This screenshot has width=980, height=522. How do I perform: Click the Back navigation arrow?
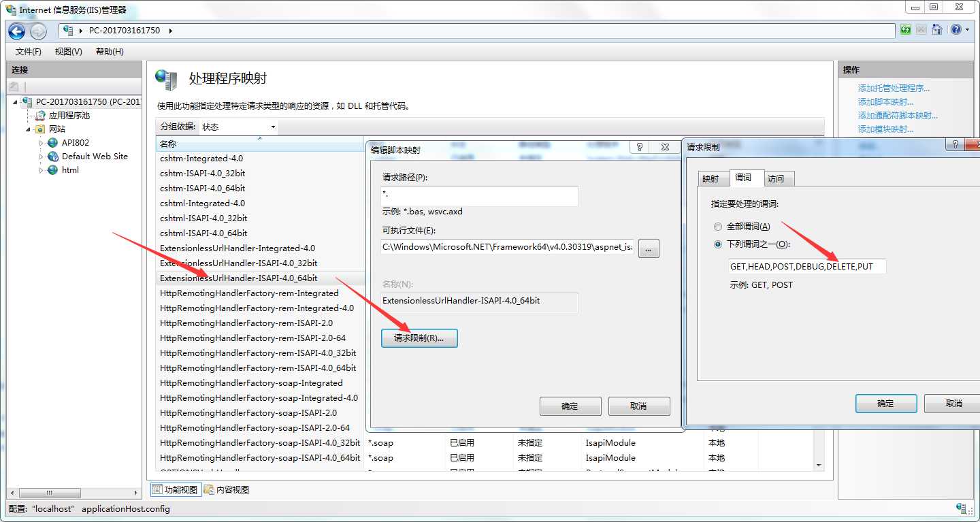click(x=17, y=31)
